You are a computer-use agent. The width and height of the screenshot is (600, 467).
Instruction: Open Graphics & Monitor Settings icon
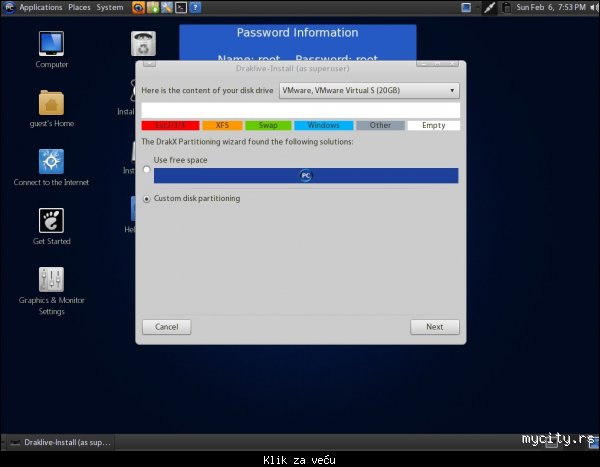(51, 279)
